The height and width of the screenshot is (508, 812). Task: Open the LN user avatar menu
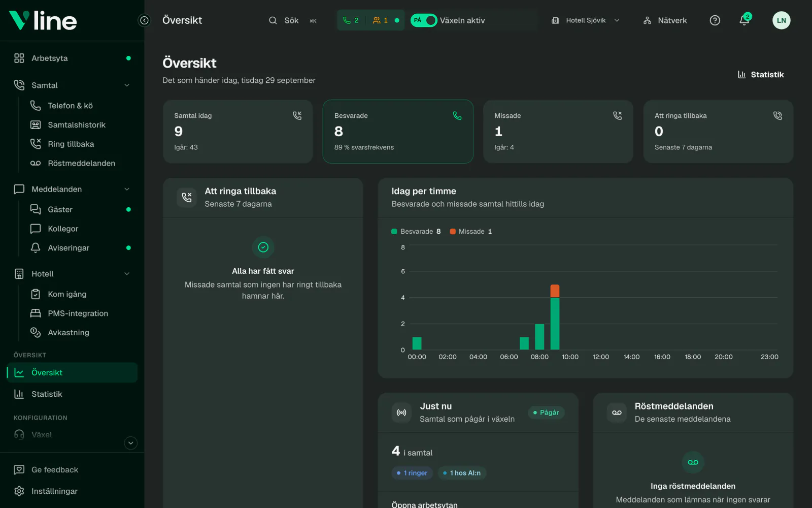(x=781, y=20)
